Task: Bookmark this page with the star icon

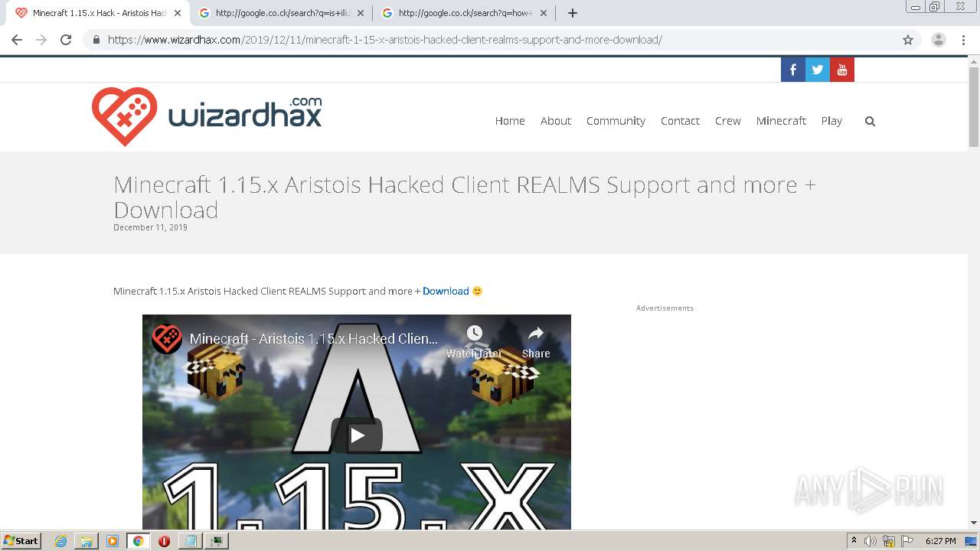Action: coord(908,40)
